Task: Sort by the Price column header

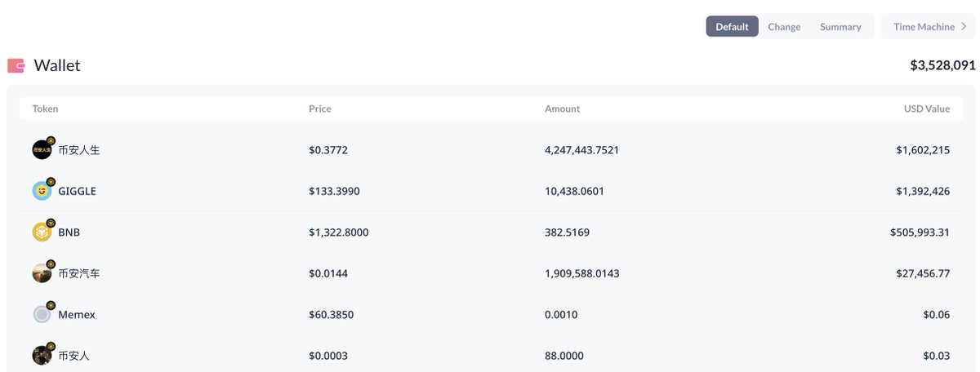Action: click(x=320, y=108)
